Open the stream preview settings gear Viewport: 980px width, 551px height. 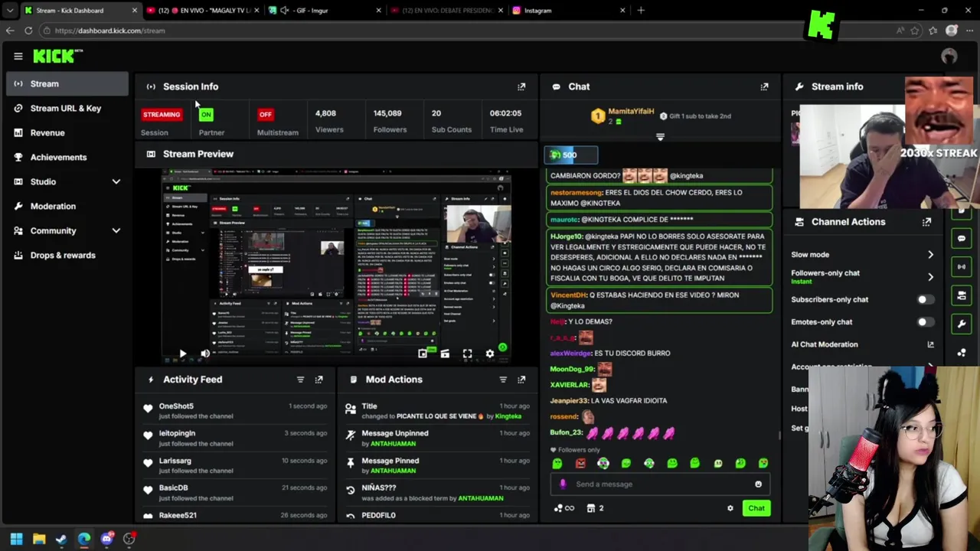pos(490,354)
